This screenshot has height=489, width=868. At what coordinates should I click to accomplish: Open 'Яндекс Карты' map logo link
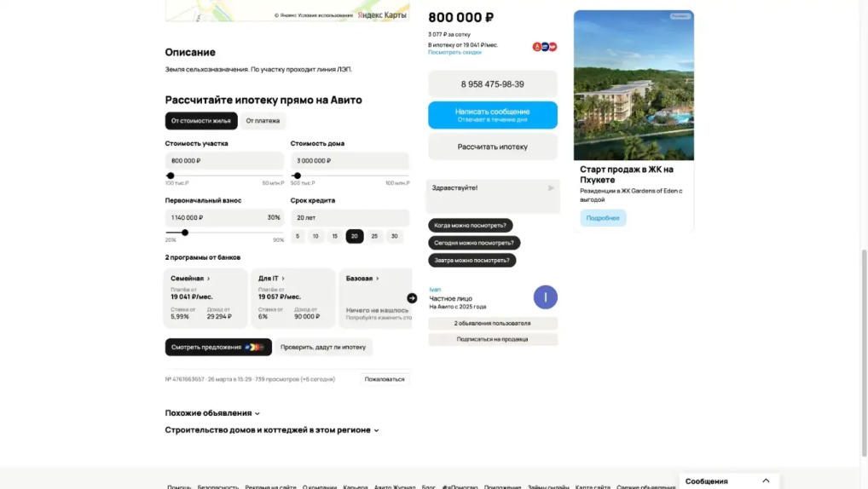click(382, 15)
